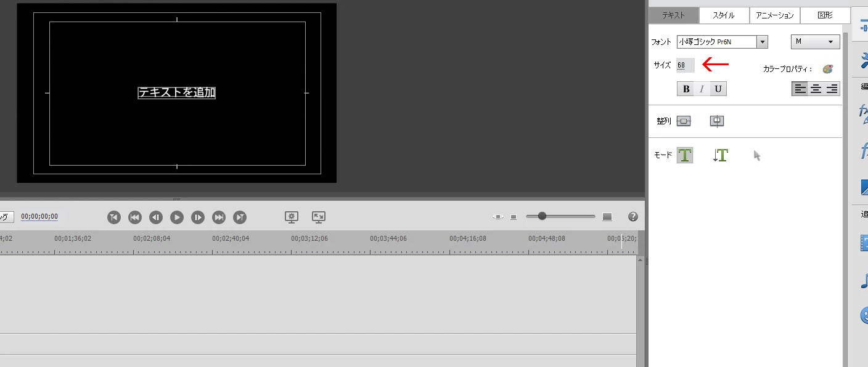The image size is (868, 367).
Task: Click the go to previous edit point button
Action: click(x=114, y=217)
